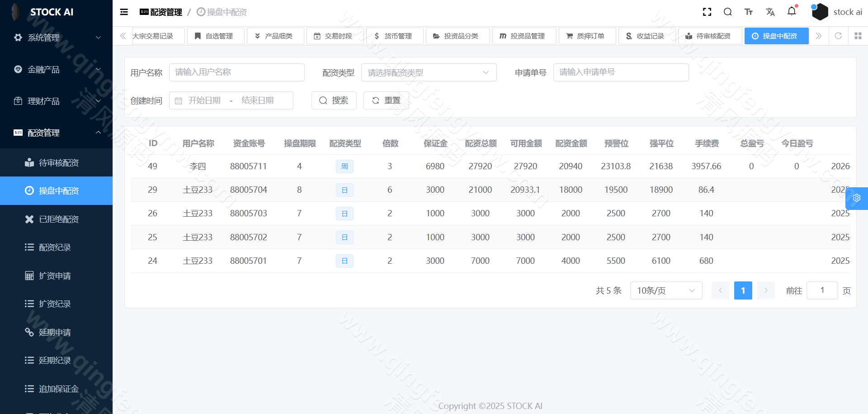
Task: Click the 申请单号 input field
Action: point(621,72)
